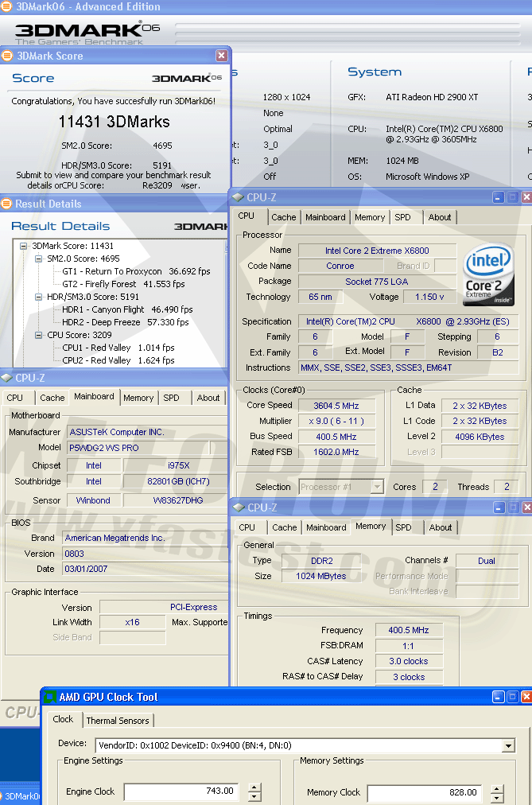Select HDR1 - Canyon Flight result row
Image resolution: width=532 pixels, height=805 pixels.
coord(127,309)
